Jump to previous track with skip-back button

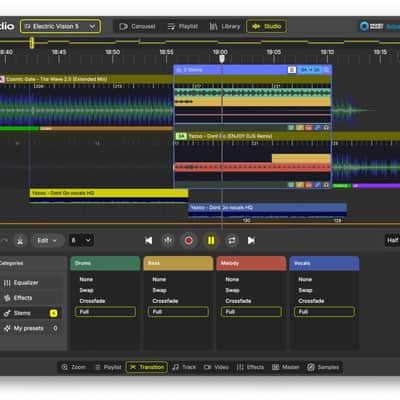(149, 240)
